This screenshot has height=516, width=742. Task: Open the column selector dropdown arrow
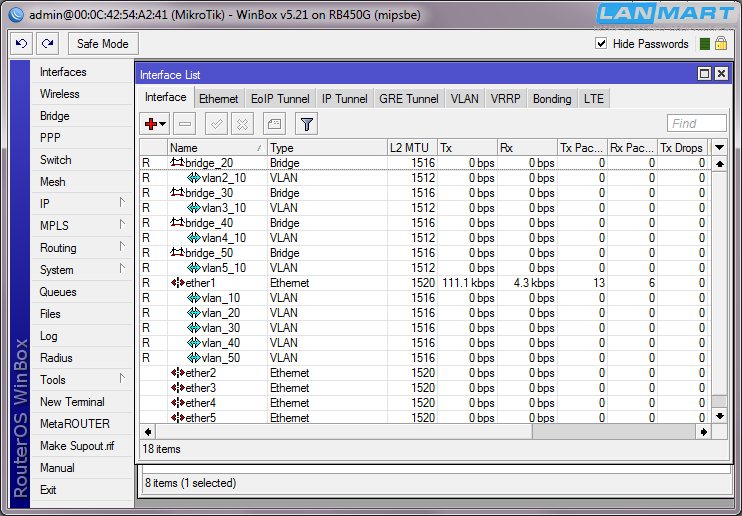tap(719, 148)
